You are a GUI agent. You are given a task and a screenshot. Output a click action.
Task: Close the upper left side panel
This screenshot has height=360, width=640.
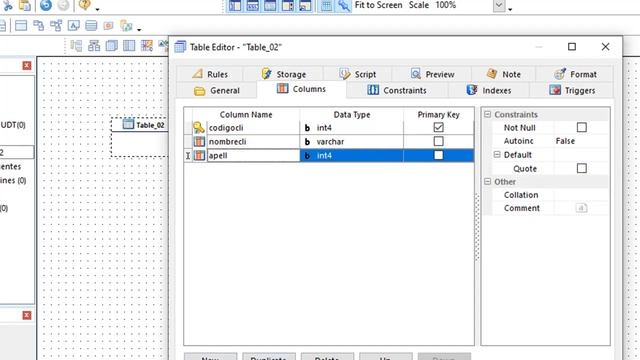[x=27, y=65]
